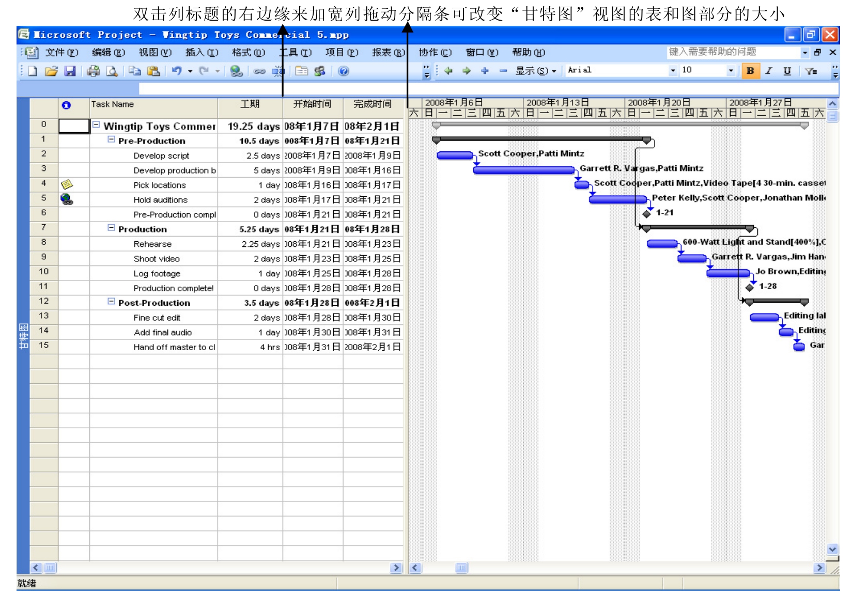This screenshot has width=868, height=595.
Task: Click the help question input box
Action: pos(734,52)
